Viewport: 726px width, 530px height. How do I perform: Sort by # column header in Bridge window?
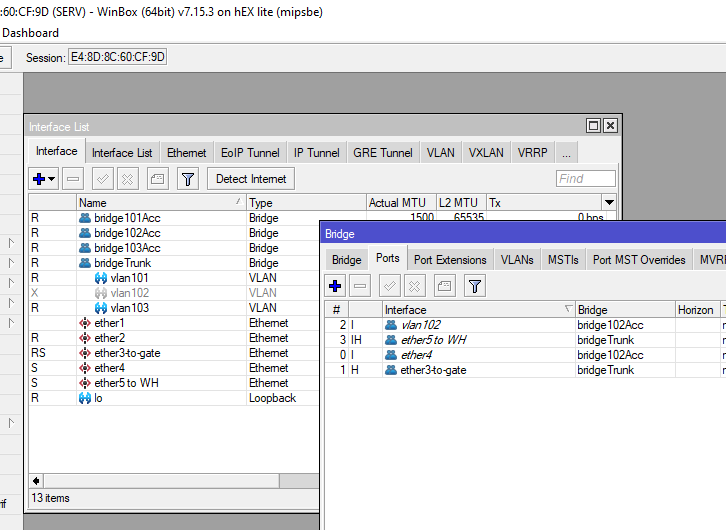point(337,310)
